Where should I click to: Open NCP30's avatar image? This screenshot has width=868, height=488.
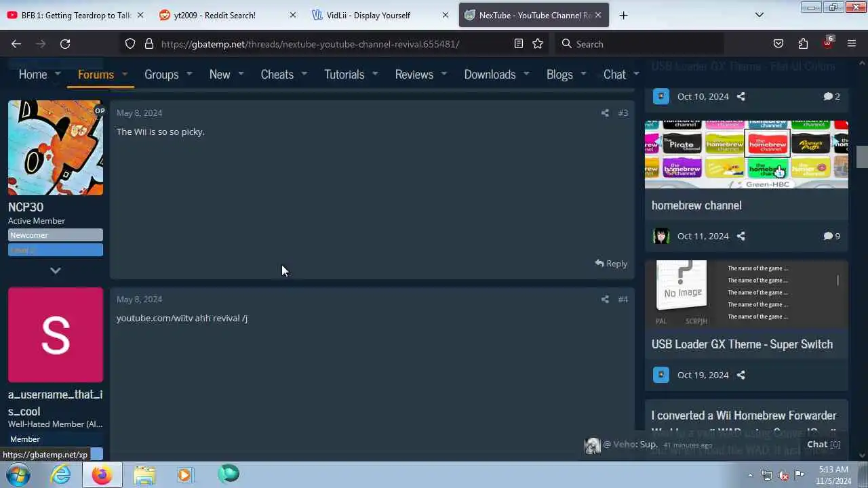click(56, 148)
